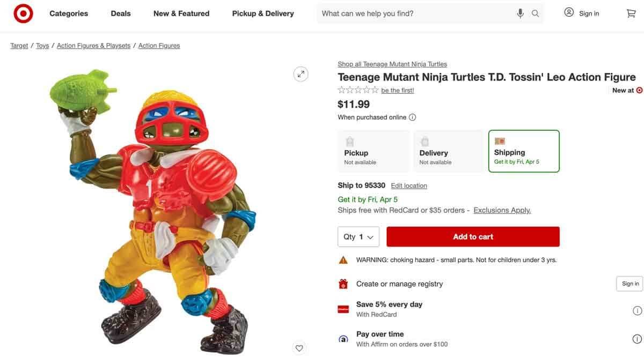
Task: Click the microphone voice search icon
Action: (x=520, y=13)
